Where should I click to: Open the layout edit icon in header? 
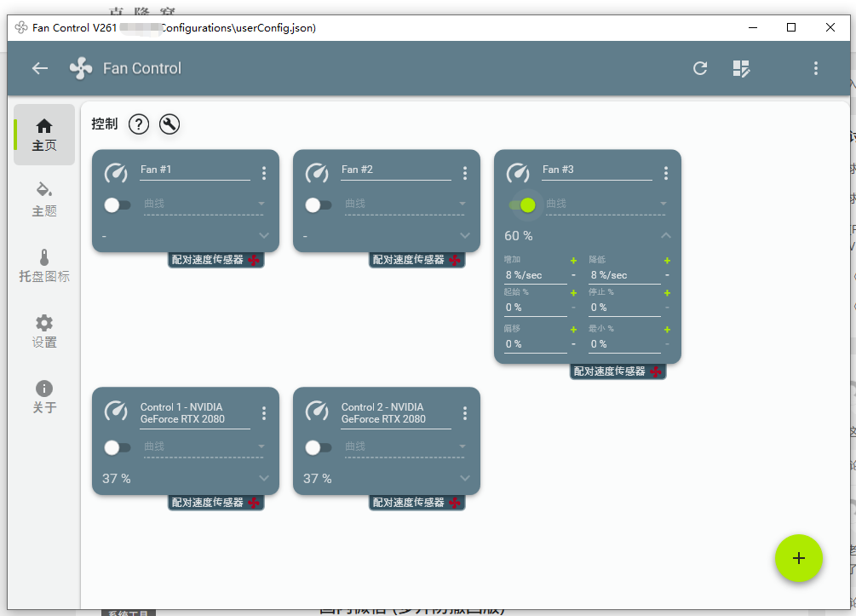point(741,68)
